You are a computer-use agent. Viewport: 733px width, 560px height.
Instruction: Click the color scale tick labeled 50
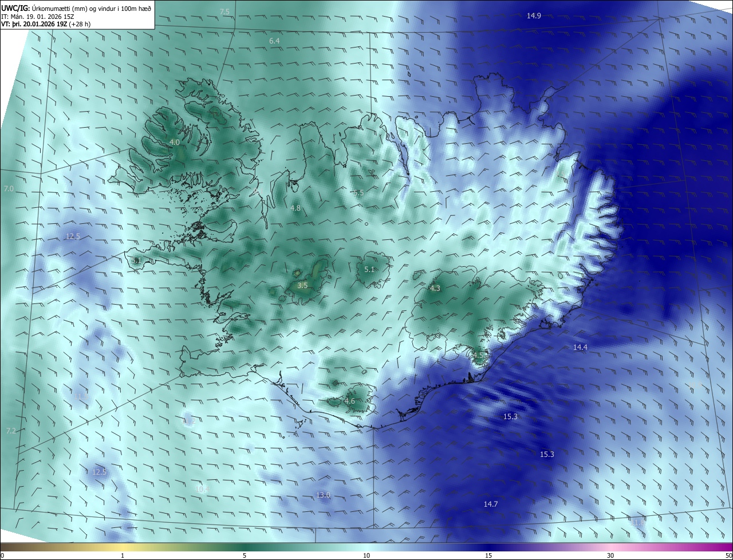tap(728, 555)
